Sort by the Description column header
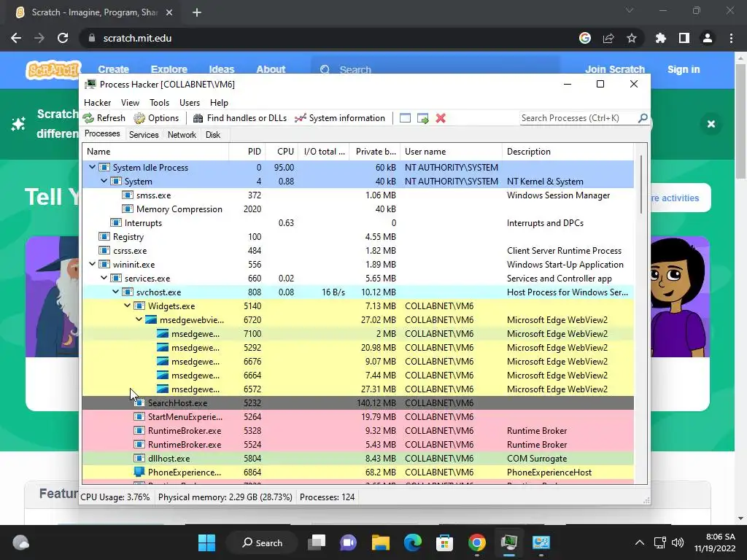 (568, 152)
